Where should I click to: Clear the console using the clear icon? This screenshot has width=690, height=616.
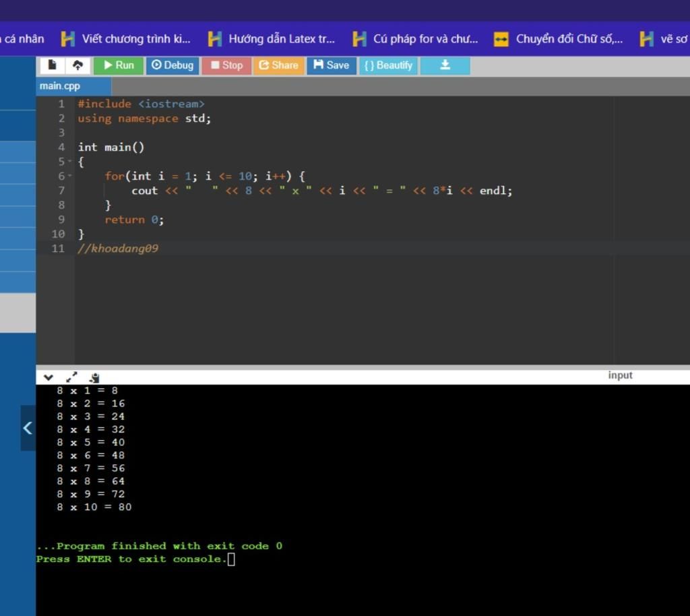(x=94, y=377)
